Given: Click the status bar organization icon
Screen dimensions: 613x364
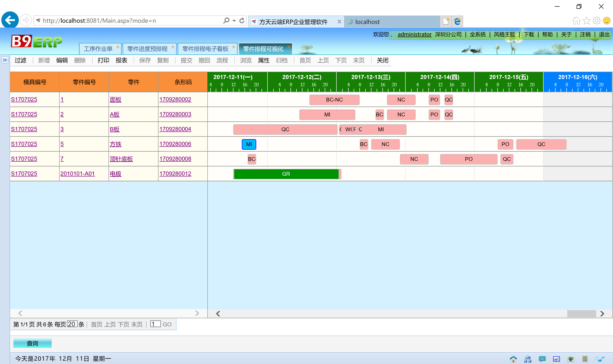Looking at the screenshot, I should coord(528,359).
